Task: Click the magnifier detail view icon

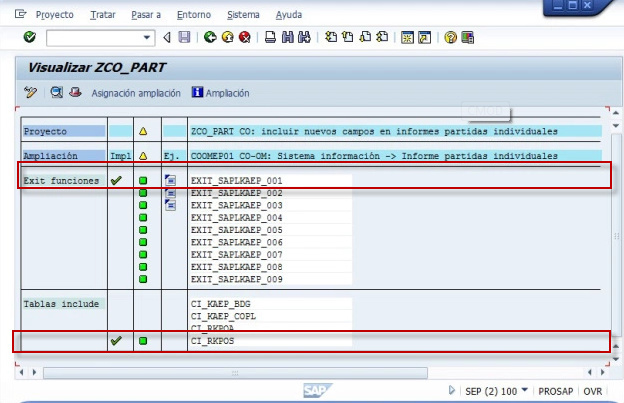Action: (x=57, y=92)
